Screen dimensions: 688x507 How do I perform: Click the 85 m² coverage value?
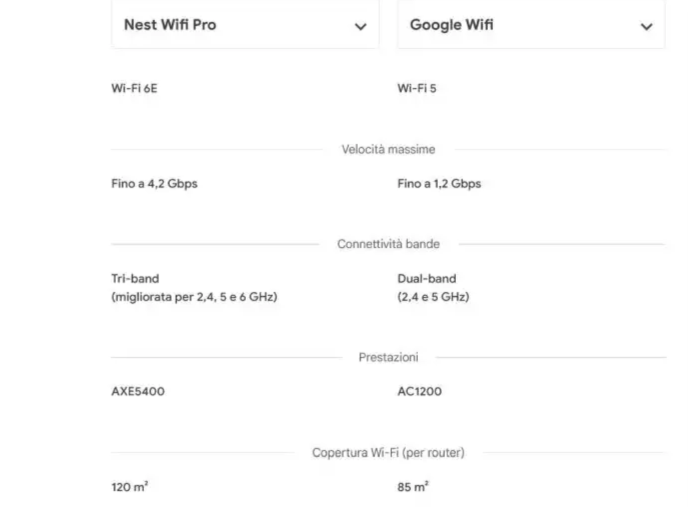coord(413,487)
